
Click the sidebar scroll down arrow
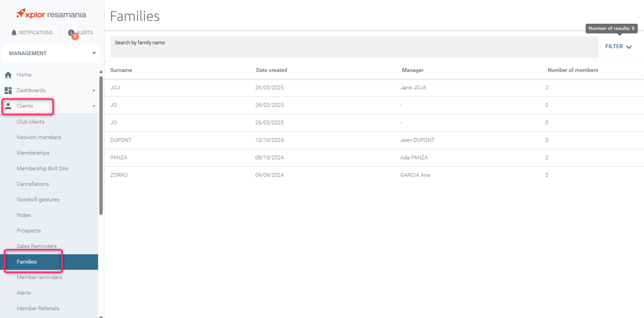[101, 316]
